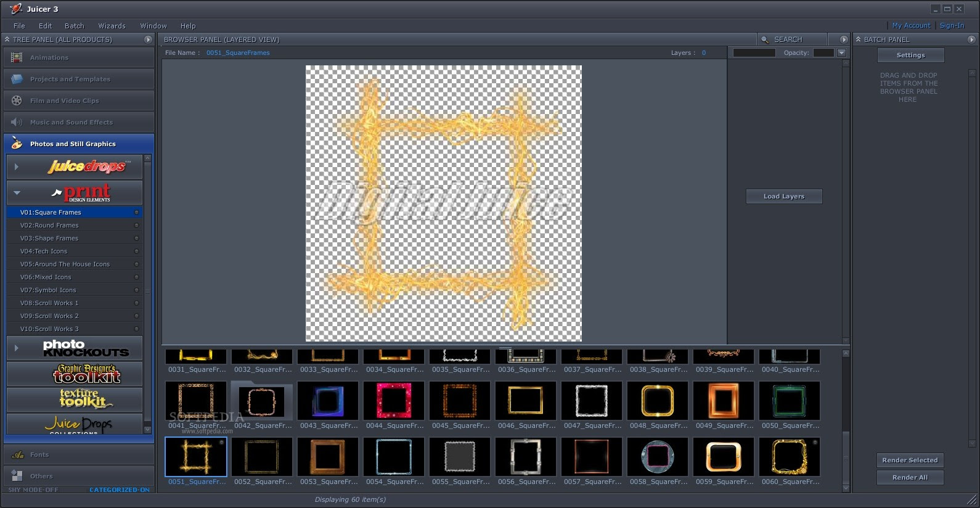Select thumbnail 0049_SquareFr orange frame

pos(723,401)
